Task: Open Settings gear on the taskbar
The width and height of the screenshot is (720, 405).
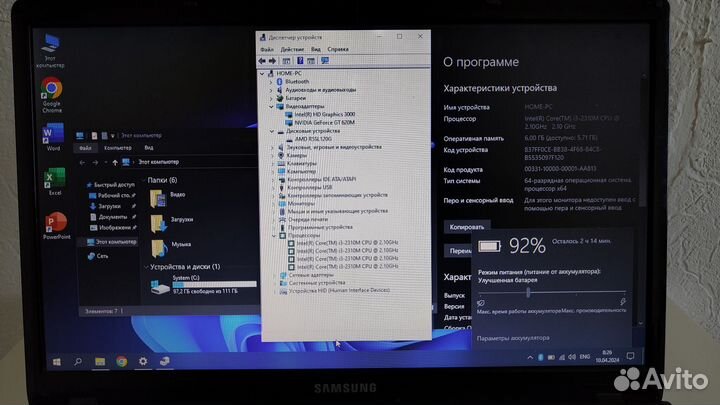Action: point(143,362)
